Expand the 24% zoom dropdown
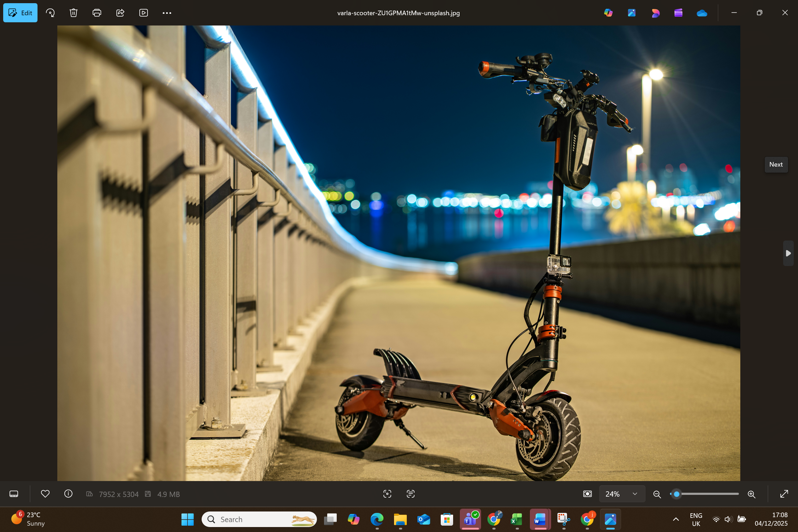The width and height of the screenshot is (798, 532). 635,494
